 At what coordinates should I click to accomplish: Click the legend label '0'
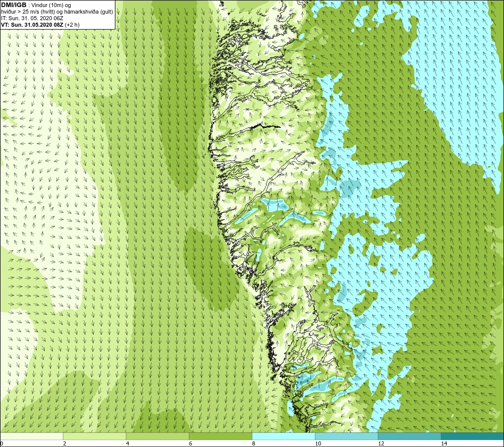(x=2, y=443)
